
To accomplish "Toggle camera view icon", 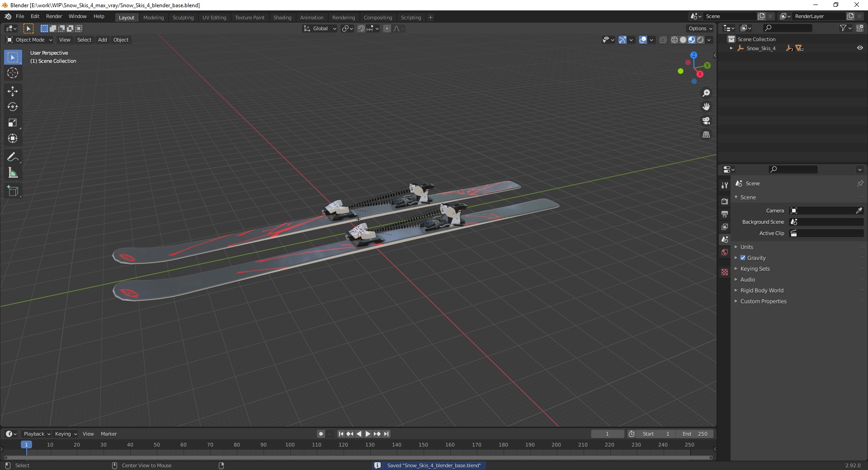I will (706, 121).
